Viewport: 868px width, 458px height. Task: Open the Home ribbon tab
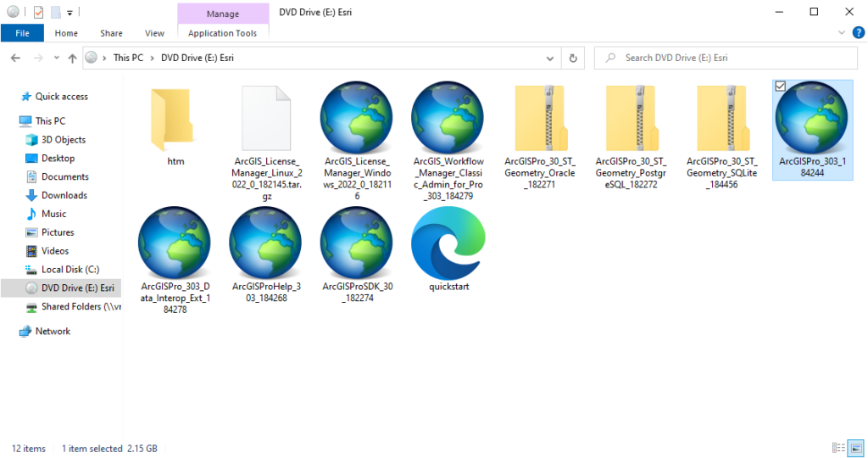[x=66, y=33]
